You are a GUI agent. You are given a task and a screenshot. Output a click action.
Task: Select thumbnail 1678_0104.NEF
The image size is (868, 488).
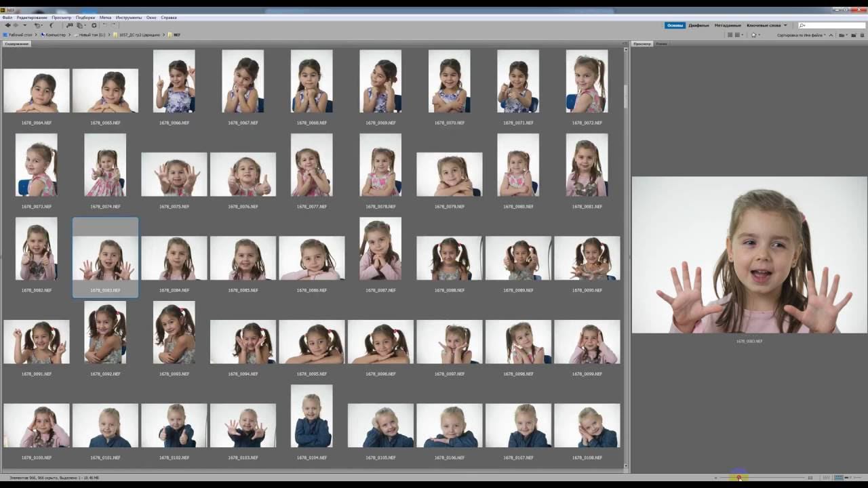click(x=312, y=416)
